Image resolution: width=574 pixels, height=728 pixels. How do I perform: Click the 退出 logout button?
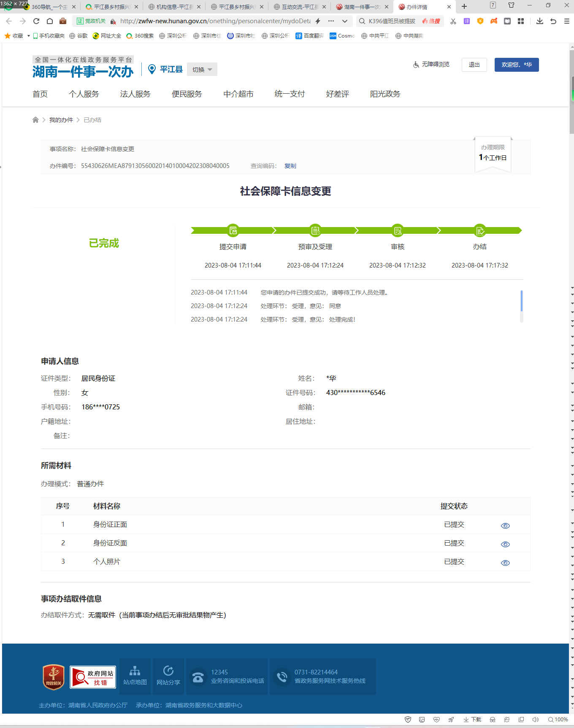coord(474,65)
